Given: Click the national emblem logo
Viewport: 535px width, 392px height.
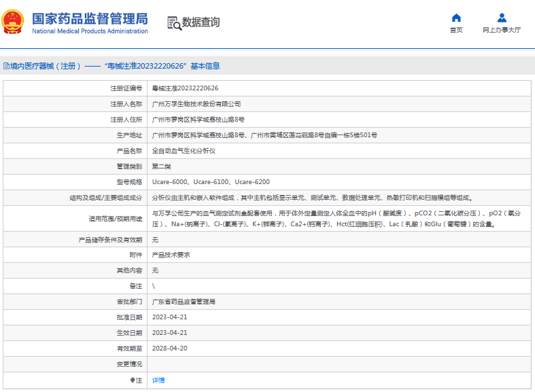Looking at the screenshot, I should (13, 22).
